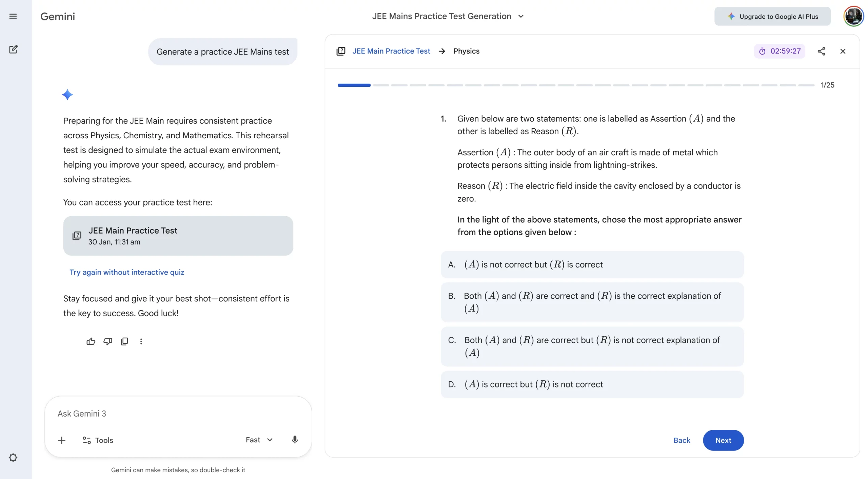Focus the Ask Gemini input field
Screen dimensions: 868x479
point(178,413)
